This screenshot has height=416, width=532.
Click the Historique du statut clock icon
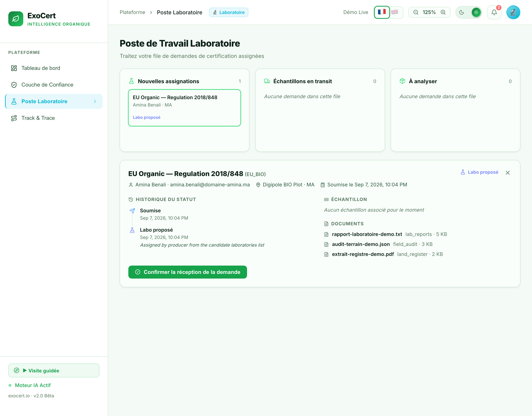[x=131, y=200]
